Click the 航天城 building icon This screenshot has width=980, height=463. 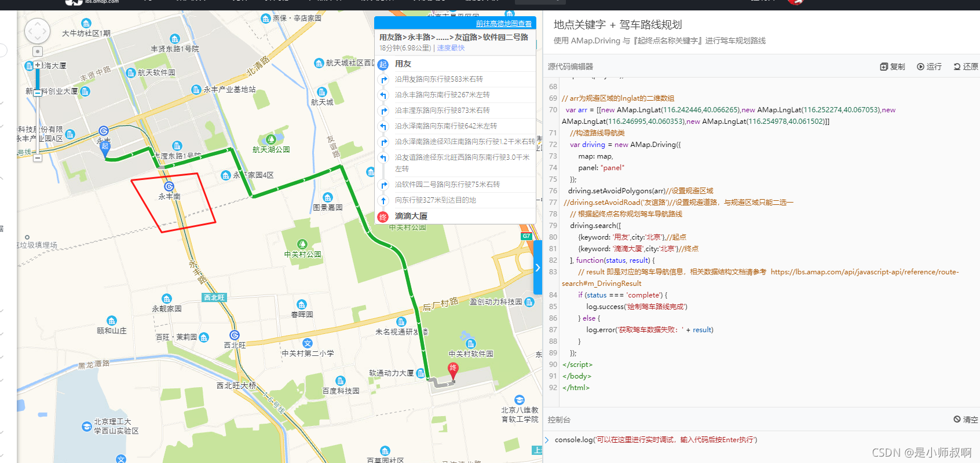click(322, 92)
